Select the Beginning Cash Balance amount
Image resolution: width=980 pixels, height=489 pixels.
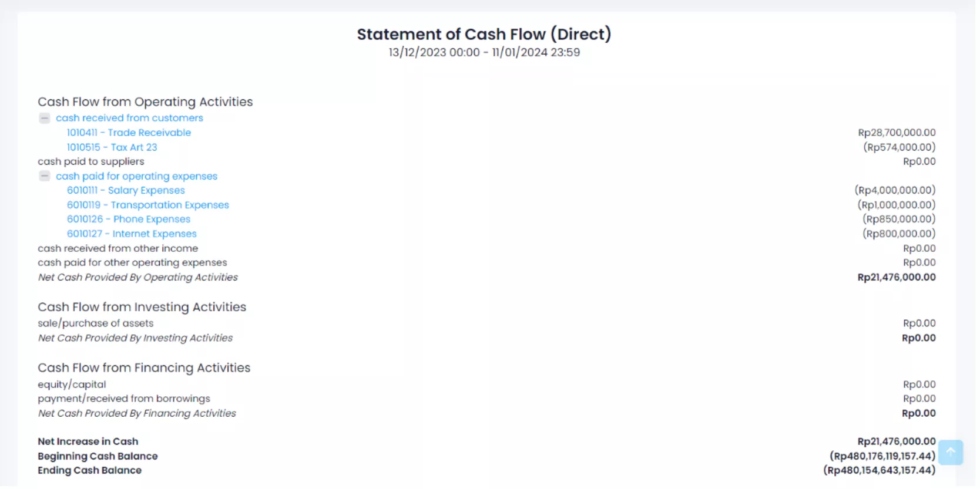[x=882, y=456]
